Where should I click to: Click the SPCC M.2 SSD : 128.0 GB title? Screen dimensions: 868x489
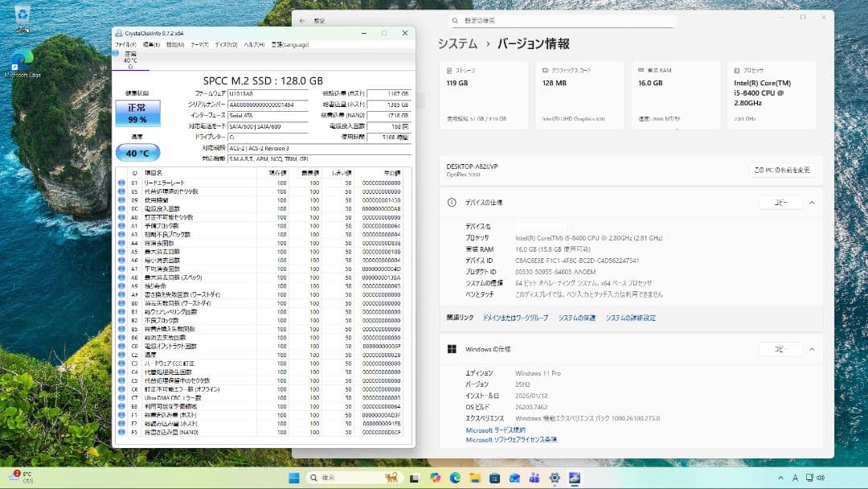pos(263,81)
